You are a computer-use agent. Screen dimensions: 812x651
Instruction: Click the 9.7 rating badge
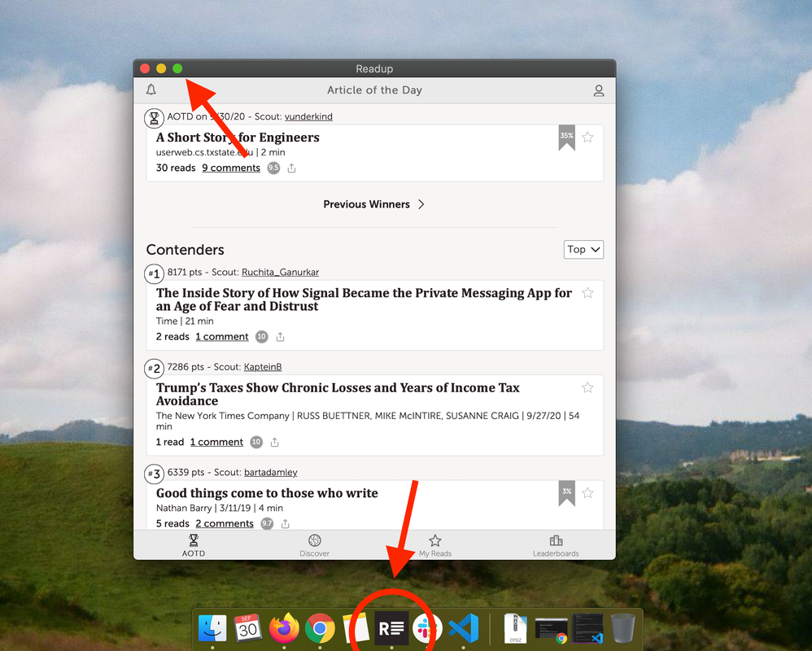tap(267, 523)
